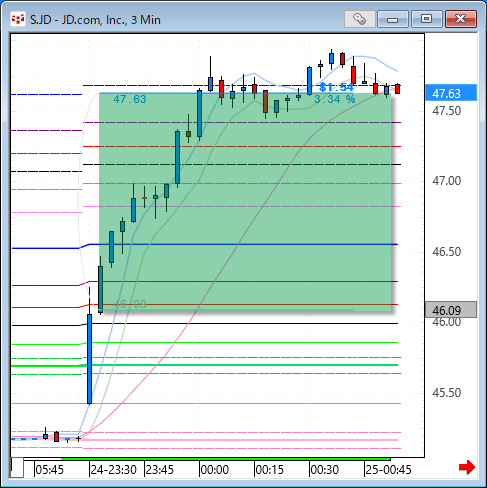
Task: Click the chart application icon in title bar
Action: [x=18, y=20]
